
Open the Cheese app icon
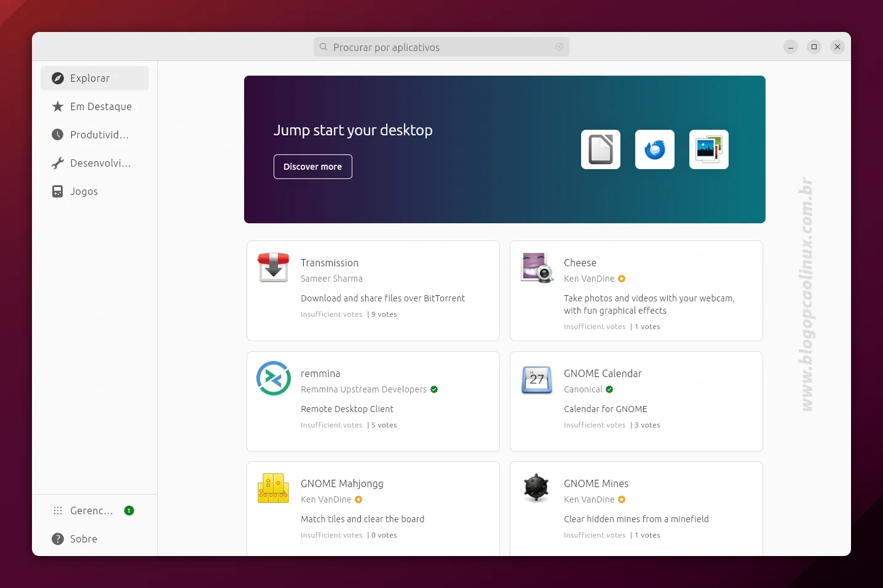pyautogui.click(x=537, y=268)
